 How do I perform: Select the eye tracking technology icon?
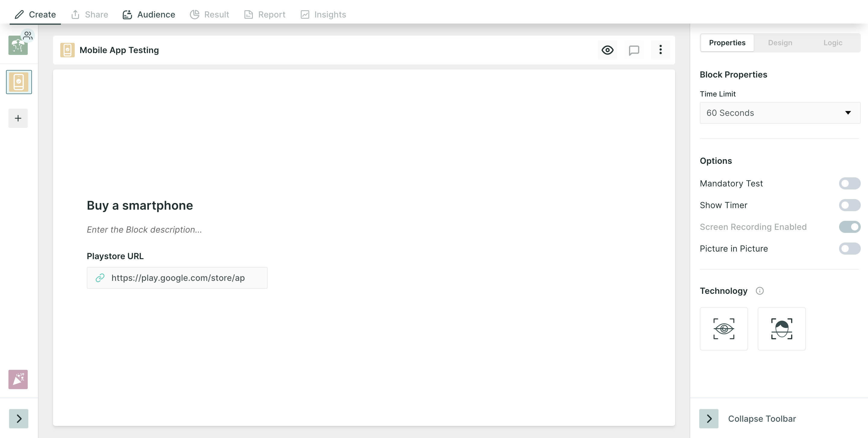[724, 329]
